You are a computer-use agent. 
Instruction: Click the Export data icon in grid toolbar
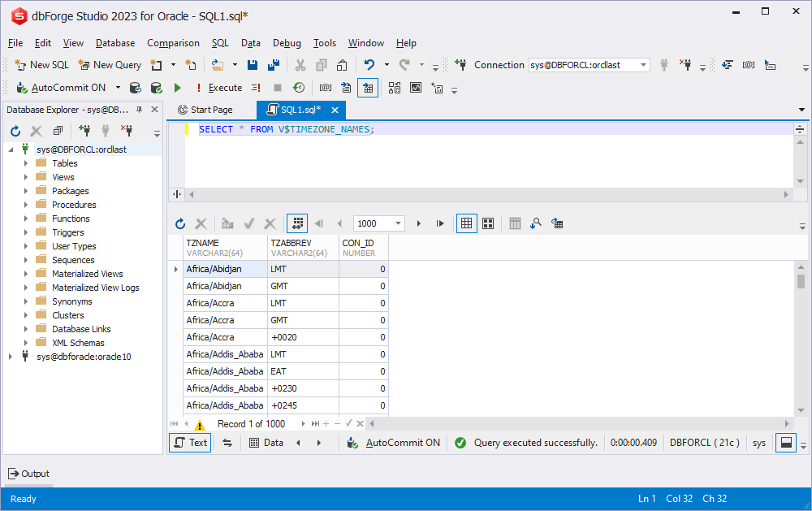point(557,223)
